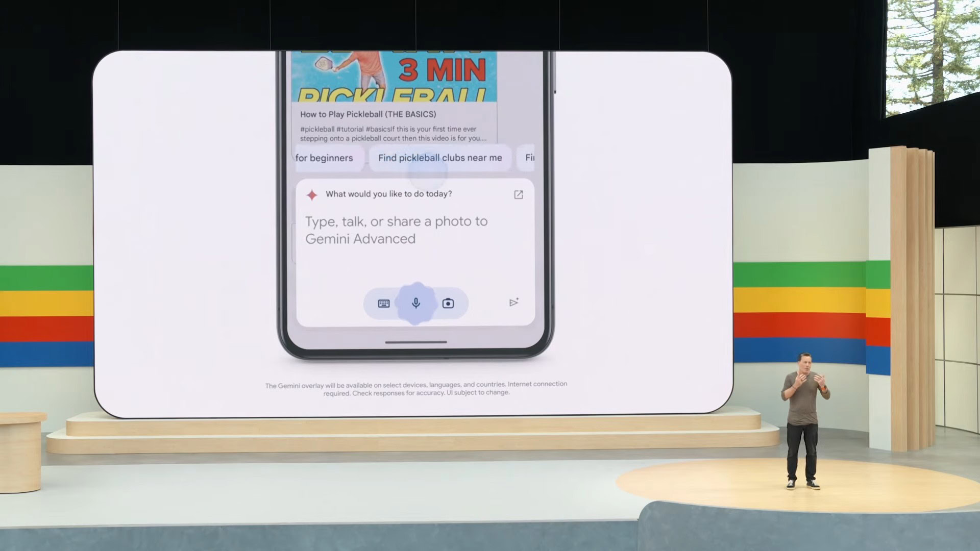This screenshot has width=980, height=551.
Task: Click 'for beginners' suggestion chip
Action: 324,158
